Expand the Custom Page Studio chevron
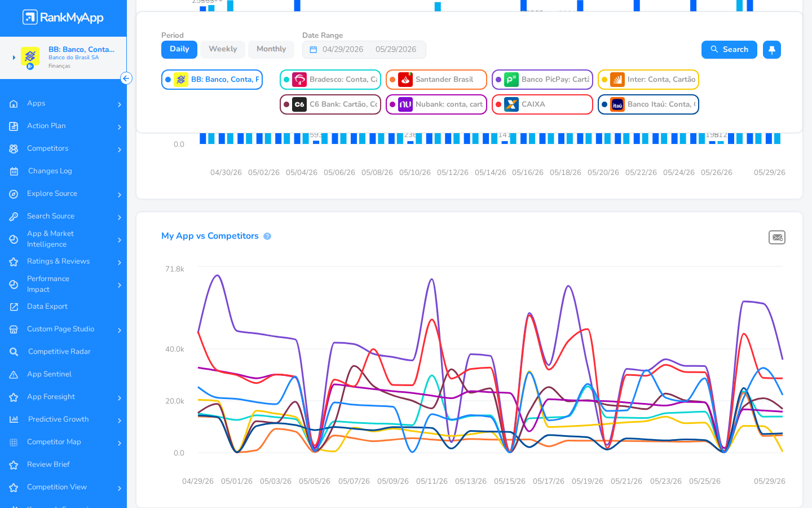This screenshot has height=508, width=812. tap(120, 330)
